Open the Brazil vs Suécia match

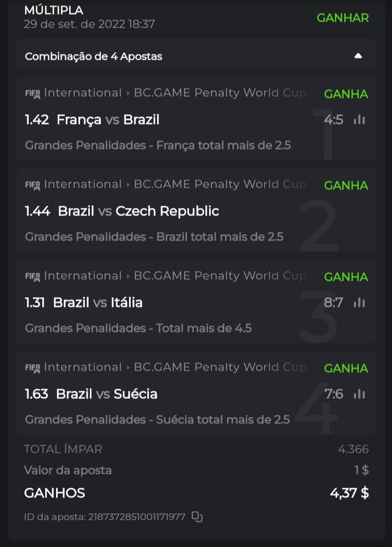pyautogui.click(x=107, y=394)
